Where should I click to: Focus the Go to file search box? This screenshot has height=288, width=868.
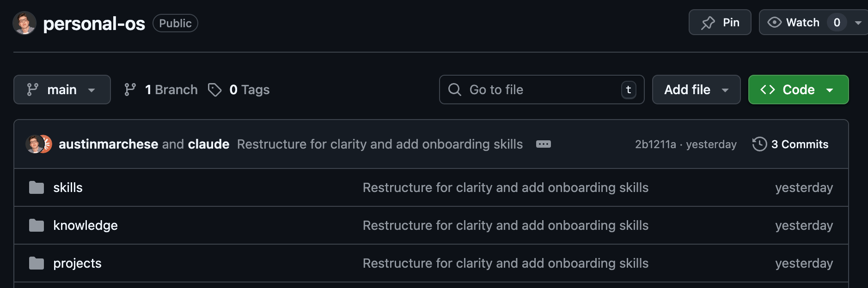click(541, 90)
